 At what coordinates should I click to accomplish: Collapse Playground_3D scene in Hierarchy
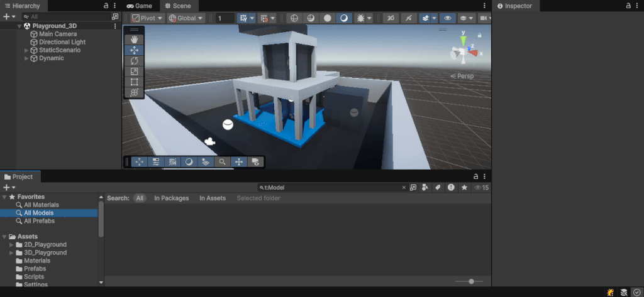19,26
